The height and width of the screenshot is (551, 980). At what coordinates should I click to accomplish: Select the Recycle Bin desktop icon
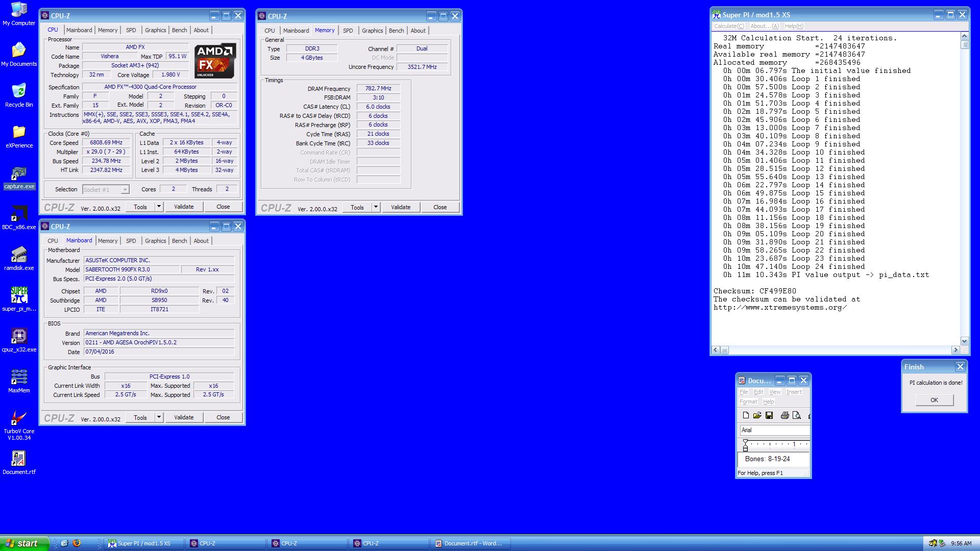(19, 95)
